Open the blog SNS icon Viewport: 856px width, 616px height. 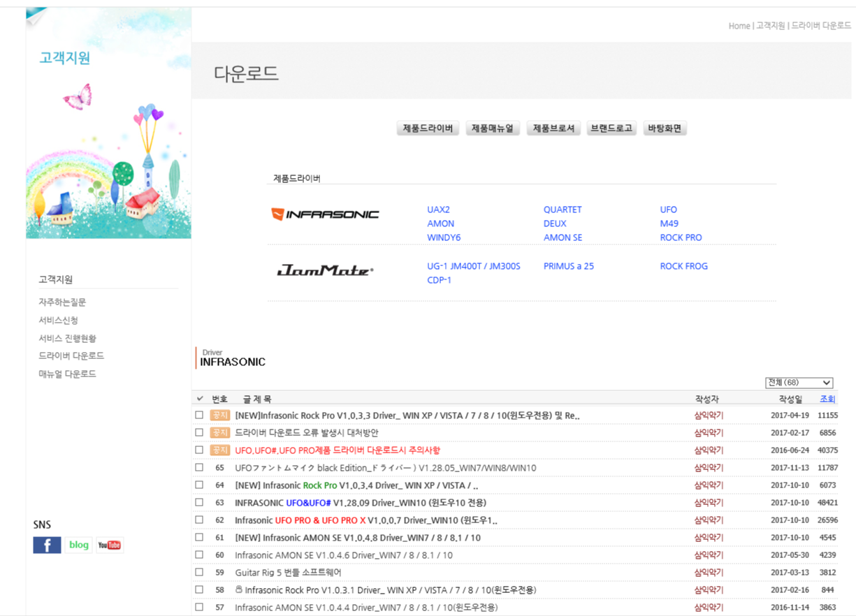coord(79,545)
